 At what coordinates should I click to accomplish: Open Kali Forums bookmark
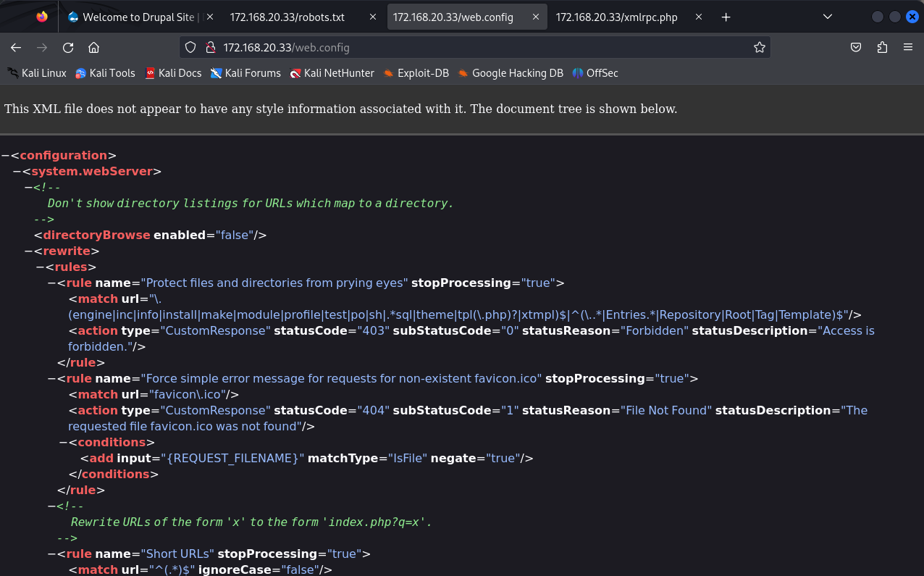point(245,72)
